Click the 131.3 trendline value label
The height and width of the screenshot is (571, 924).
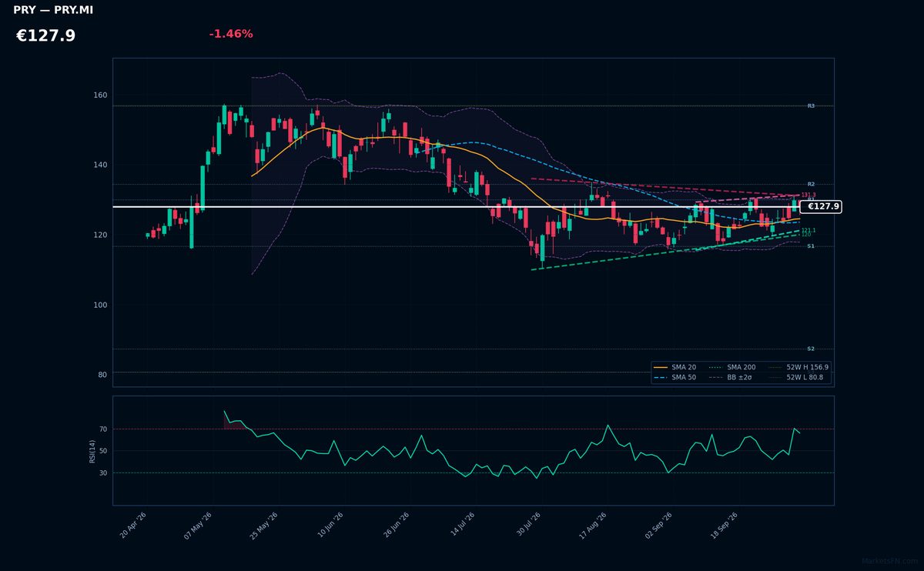click(808, 195)
